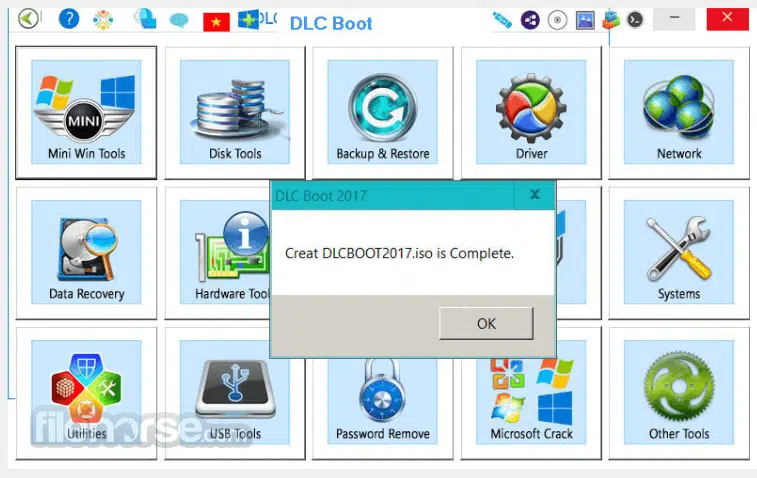Open the Microsoft Crack tile

point(531,406)
